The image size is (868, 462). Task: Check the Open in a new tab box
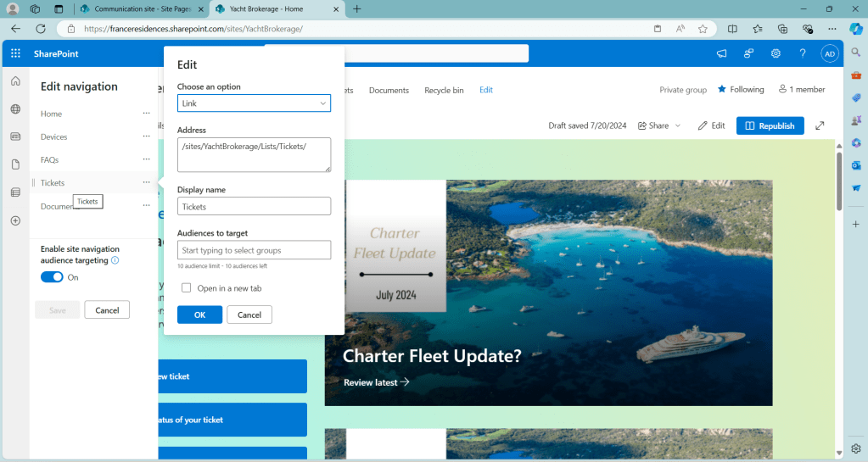point(187,288)
